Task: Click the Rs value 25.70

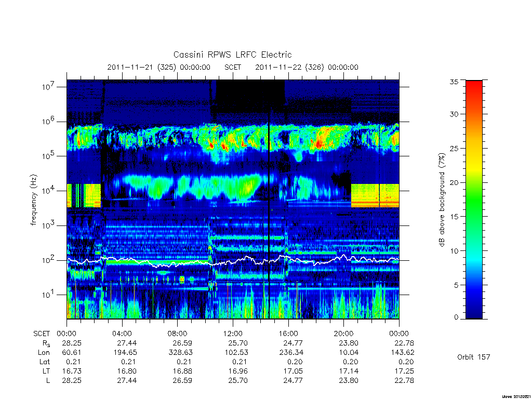Action: pyautogui.click(x=238, y=343)
